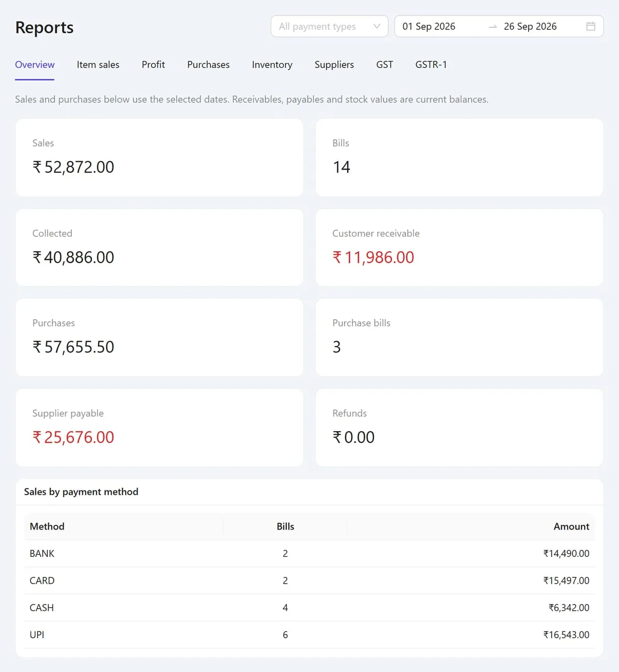Click the Bills column header in table
Viewport: 619px width, 672px height.
[285, 526]
